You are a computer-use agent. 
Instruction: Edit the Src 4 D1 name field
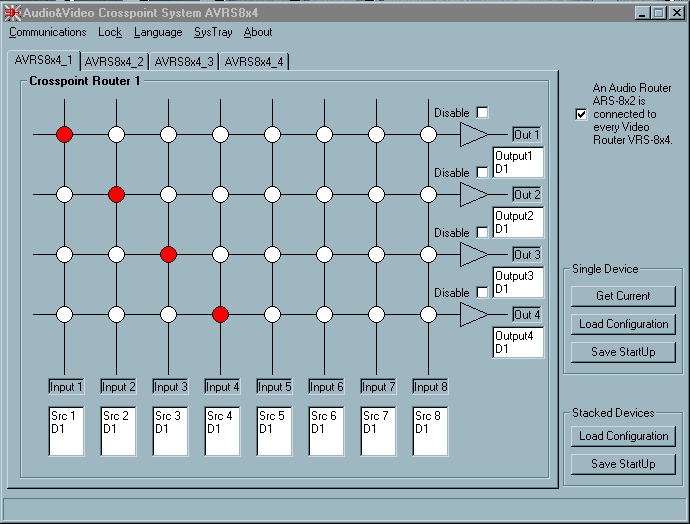(x=222, y=431)
